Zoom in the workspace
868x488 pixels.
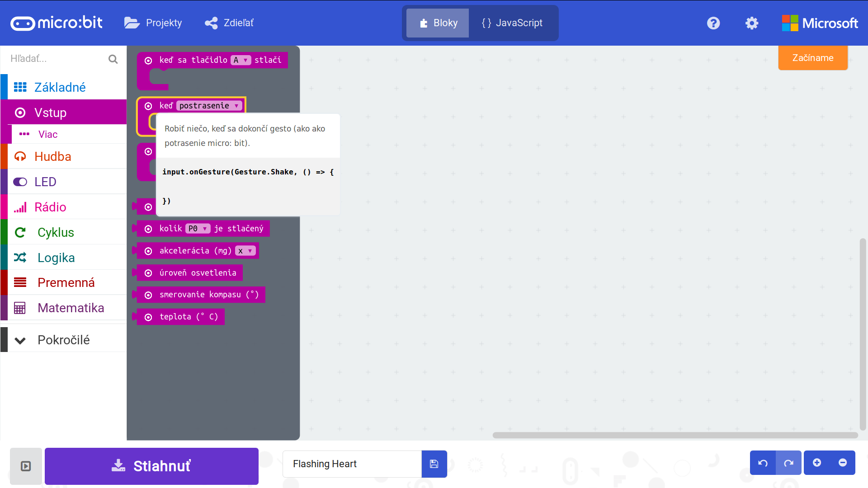[x=817, y=463]
